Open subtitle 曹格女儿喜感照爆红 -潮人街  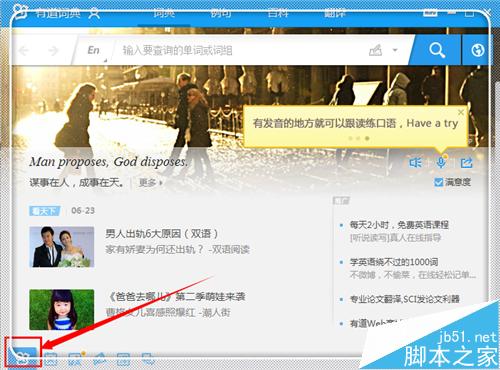[168, 312]
